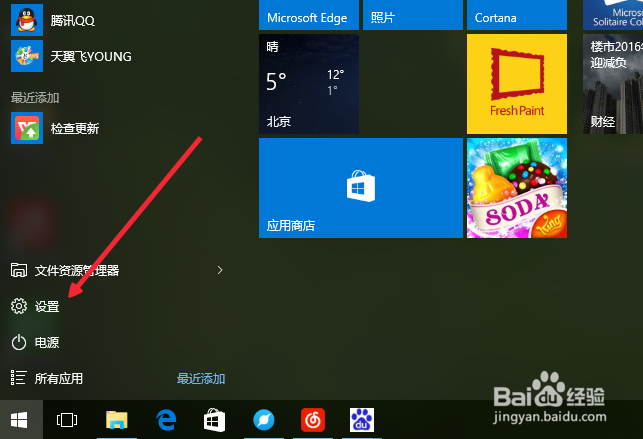Viewport: 643px width, 439px height.
Task: Open the 电源 power options
Action: click(x=35, y=342)
